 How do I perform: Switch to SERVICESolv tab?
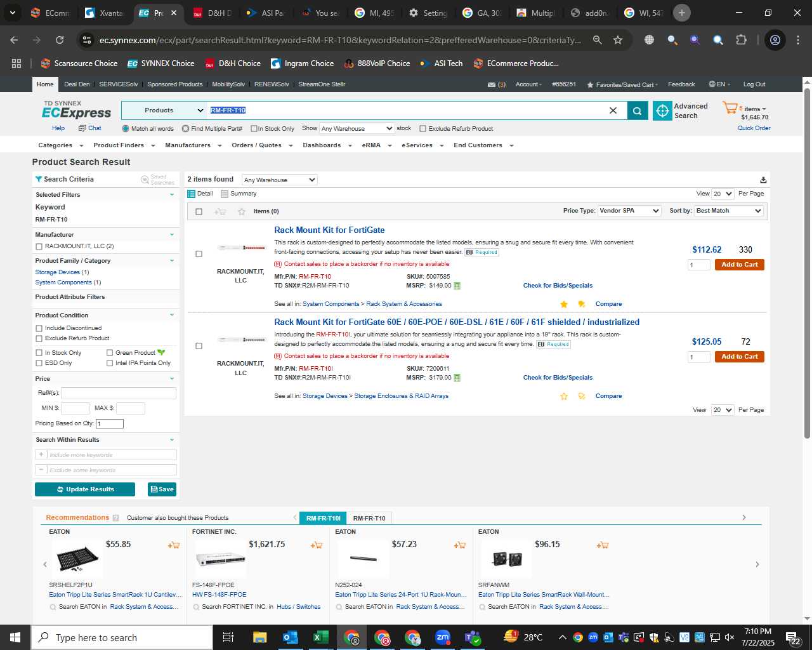119,84
